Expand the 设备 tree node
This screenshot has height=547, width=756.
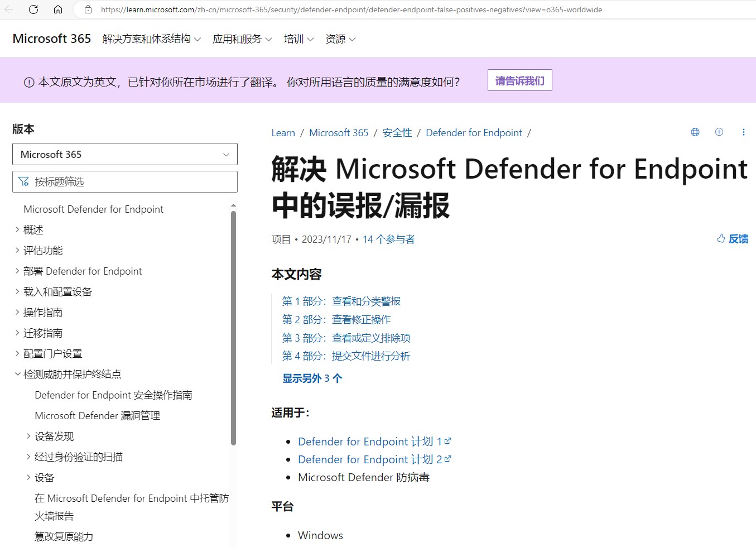pos(28,477)
